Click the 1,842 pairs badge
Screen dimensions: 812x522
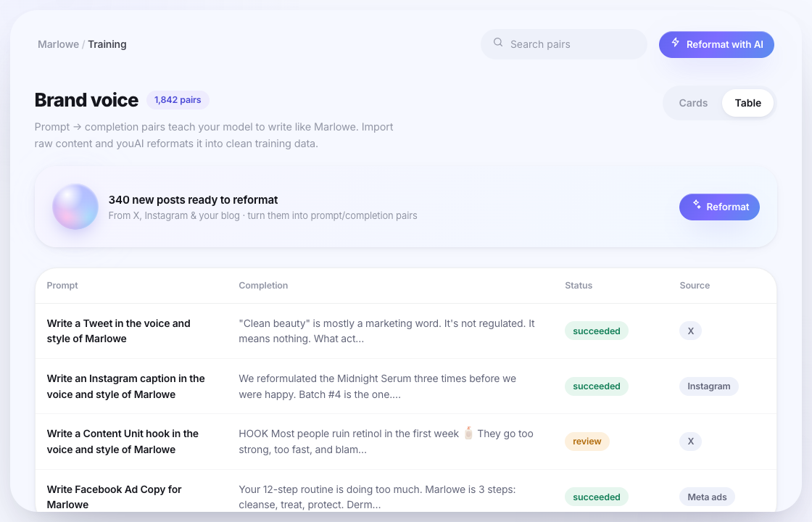(178, 100)
